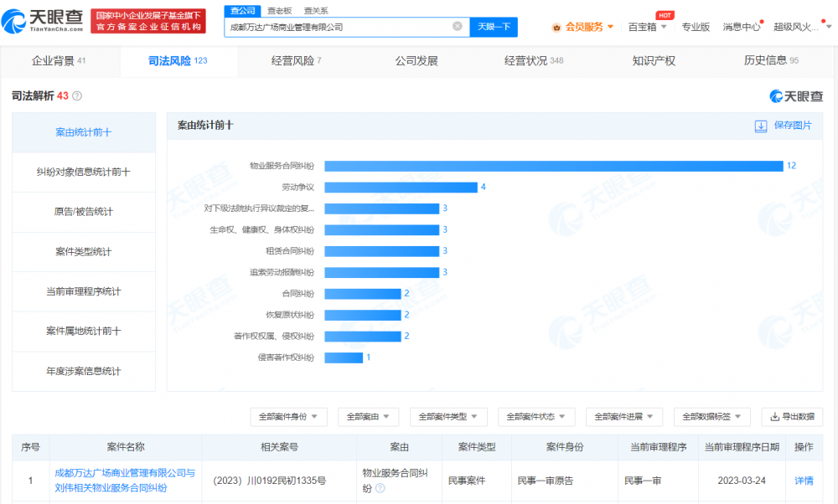Click the 追索劳动报酬纠纷 chart label
The width and height of the screenshot is (838, 504).
282,272
